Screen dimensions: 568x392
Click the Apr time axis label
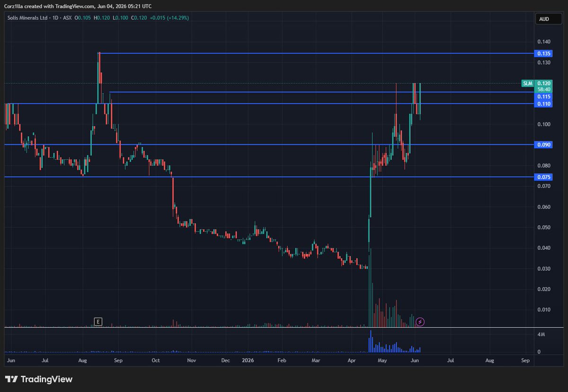coord(352,360)
